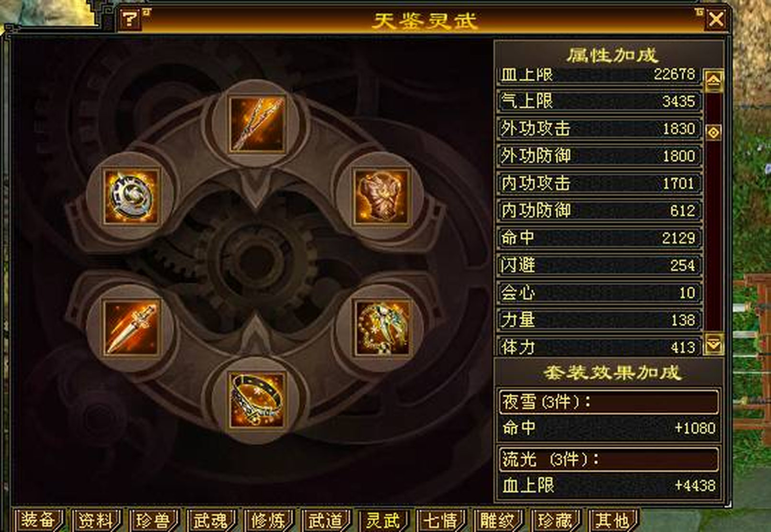Open the 武魂 tab
This screenshot has width=771, height=532.
(210, 520)
